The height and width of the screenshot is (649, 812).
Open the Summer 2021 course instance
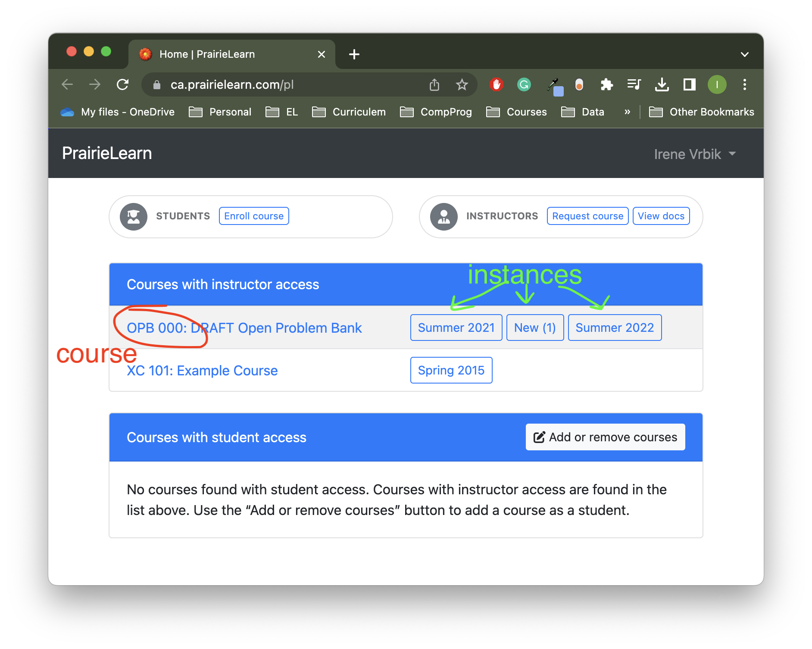click(x=456, y=328)
